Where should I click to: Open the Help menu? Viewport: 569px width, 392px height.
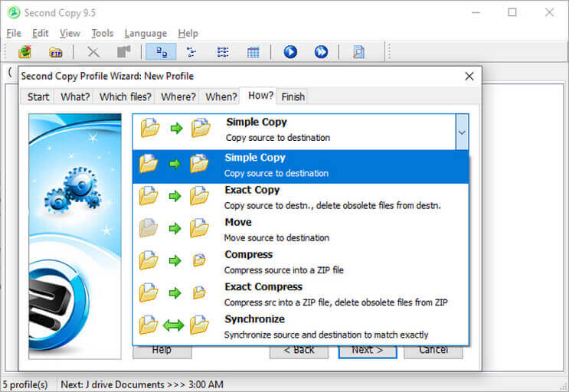tap(188, 34)
